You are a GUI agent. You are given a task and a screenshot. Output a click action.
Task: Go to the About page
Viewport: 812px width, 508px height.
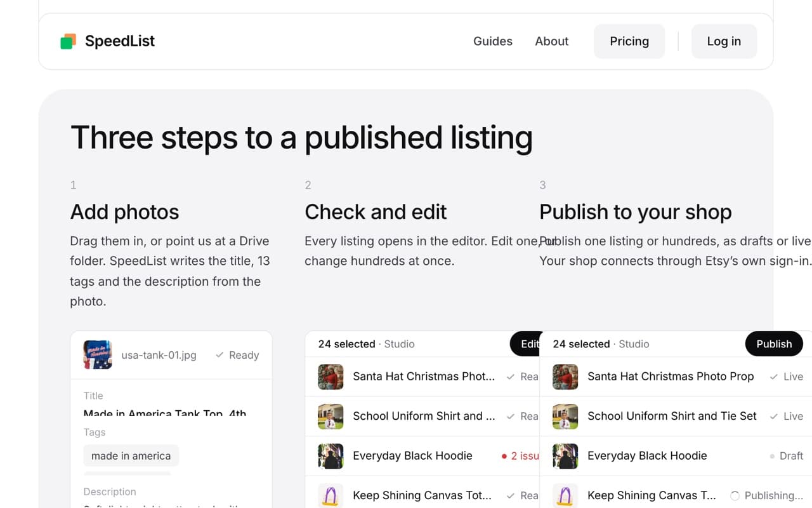pos(552,41)
